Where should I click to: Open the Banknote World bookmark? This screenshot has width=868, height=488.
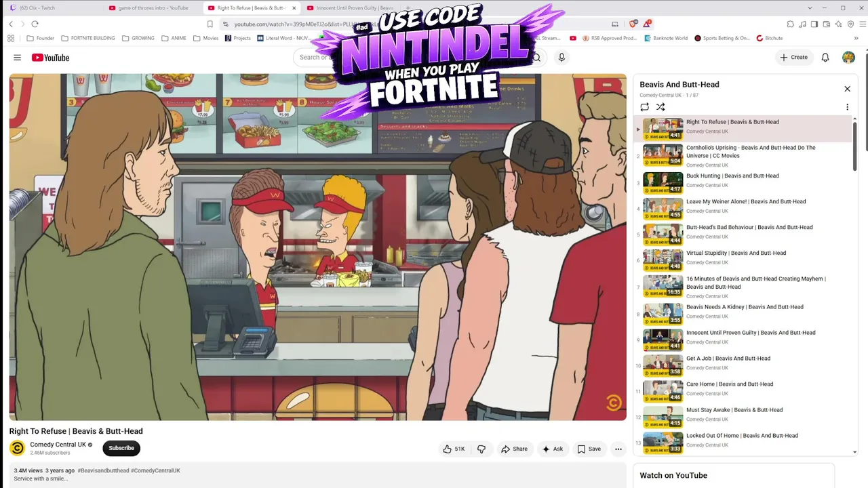665,39
